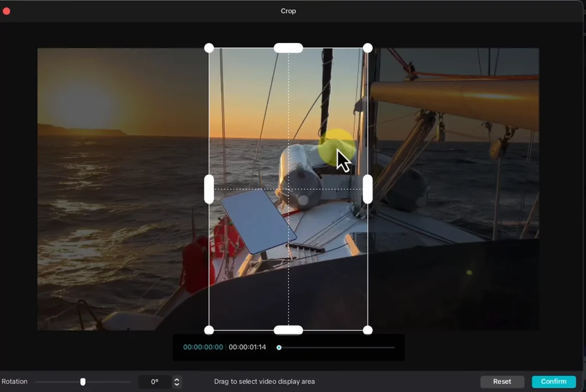Click the top edge crop handle
This screenshot has height=392, width=586.
(x=288, y=48)
